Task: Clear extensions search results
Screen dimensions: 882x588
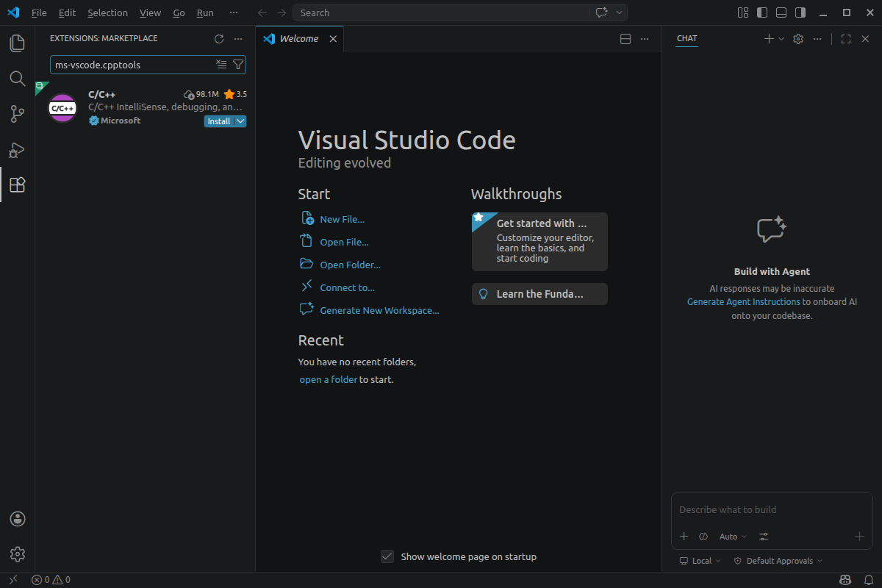Action: point(221,65)
